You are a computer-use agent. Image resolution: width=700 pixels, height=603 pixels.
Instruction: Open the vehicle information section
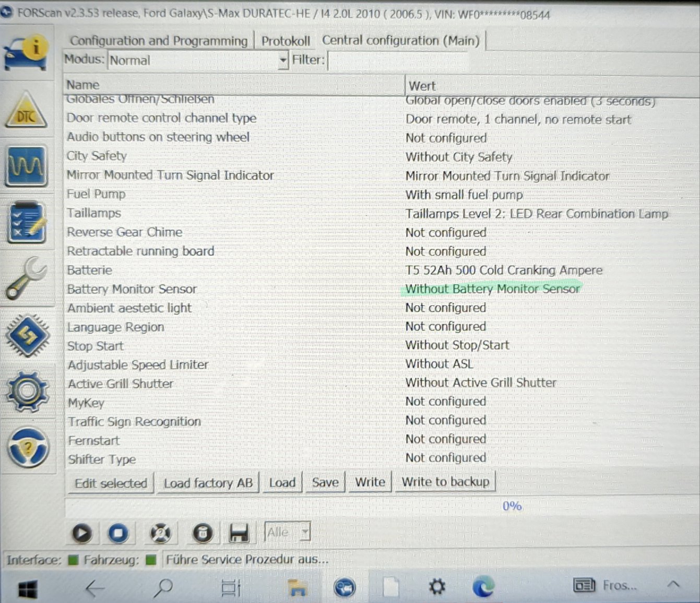(x=26, y=52)
